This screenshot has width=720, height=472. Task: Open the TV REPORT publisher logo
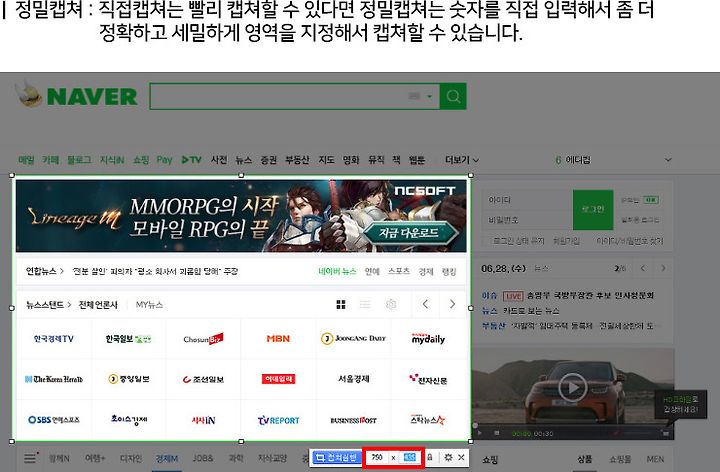click(278, 420)
